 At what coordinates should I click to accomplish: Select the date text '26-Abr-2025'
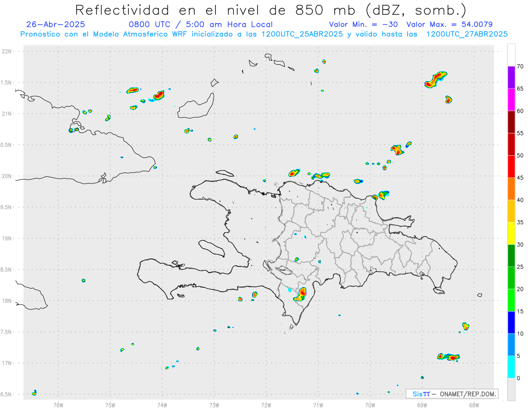(x=56, y=24)
